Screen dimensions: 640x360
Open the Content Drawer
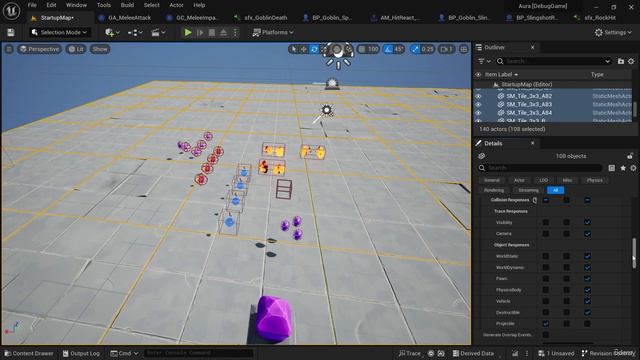(29, 353)
